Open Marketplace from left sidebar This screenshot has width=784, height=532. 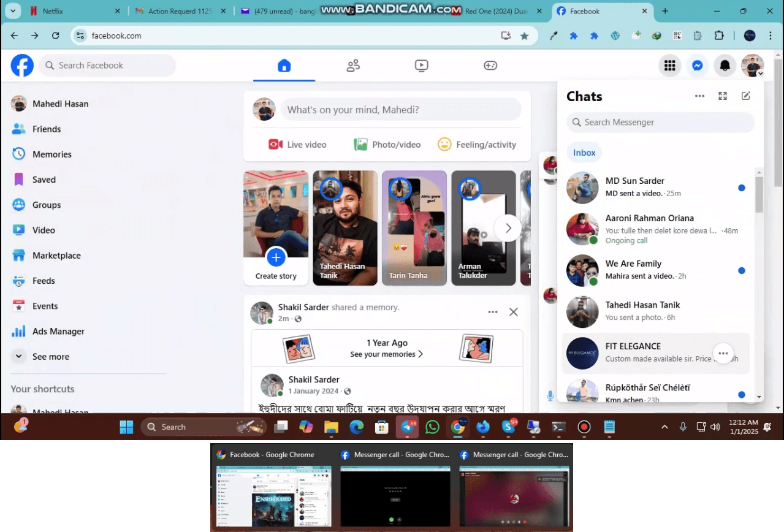coord(56,256)
